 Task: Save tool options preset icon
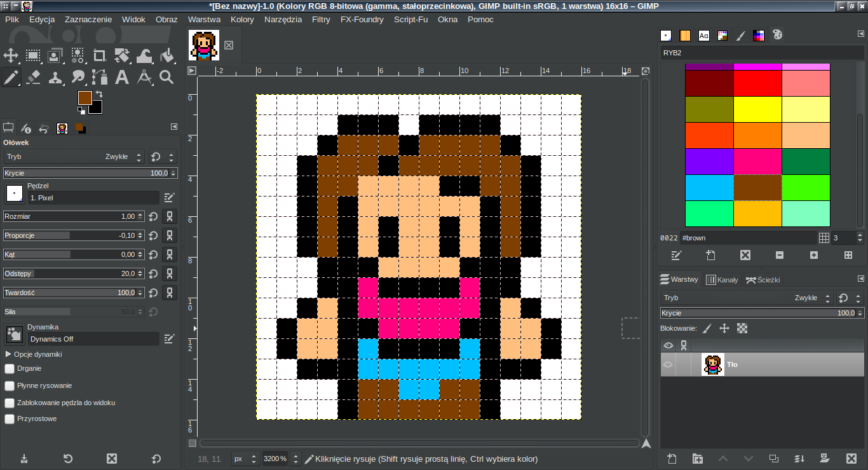(x=24, y=459)
